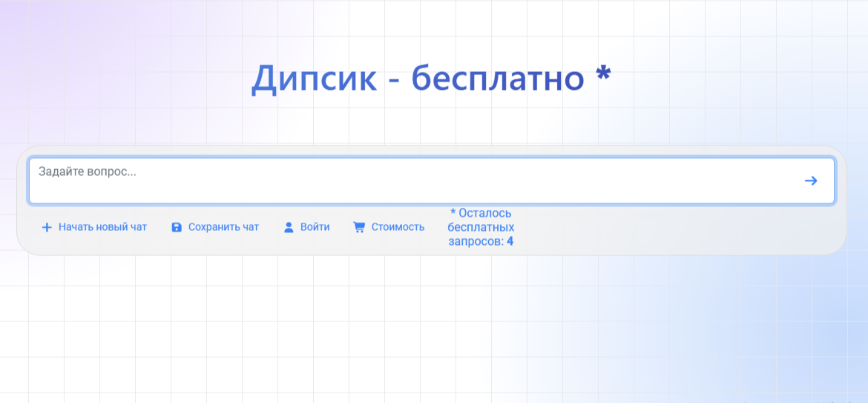Start a new chat via 'Начать новый чат'
Screen dimensions: 868x403
coord(102,227)
